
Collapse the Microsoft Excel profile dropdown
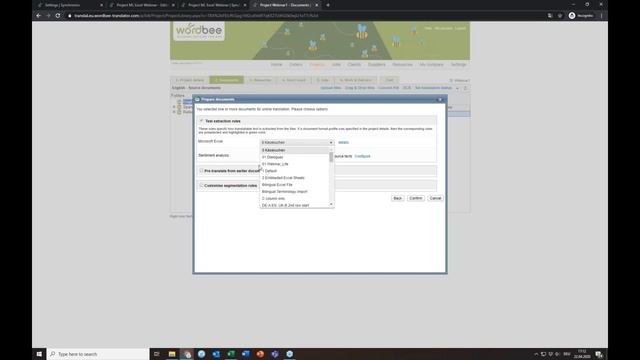[297, 142]
